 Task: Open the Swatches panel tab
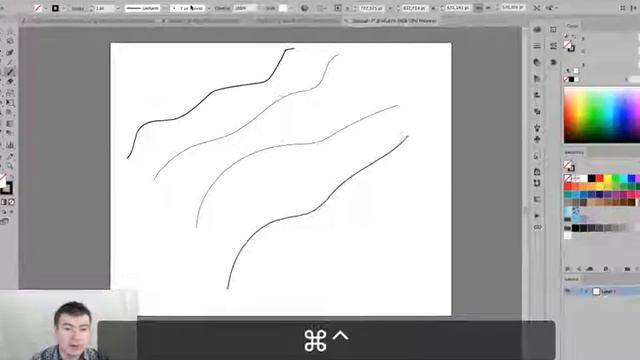tap(574, 152)
